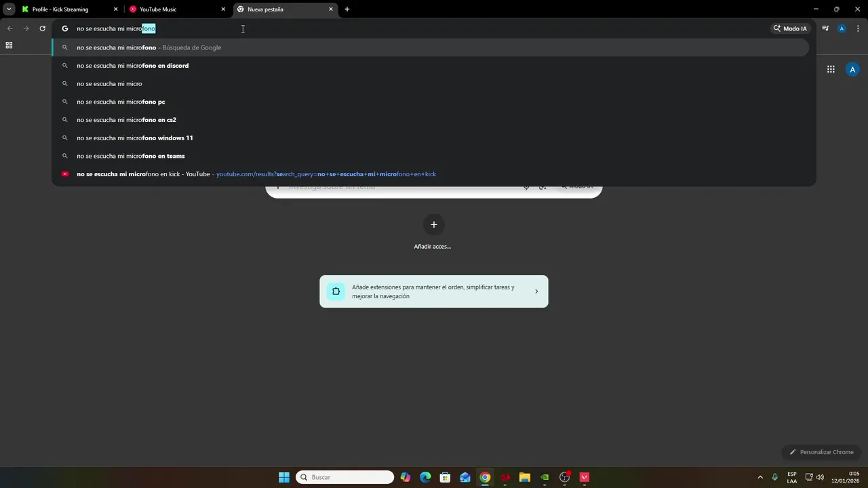
Task: Pick the suggestion 'no se escucha mi micro'
Action: click(431, 84)
